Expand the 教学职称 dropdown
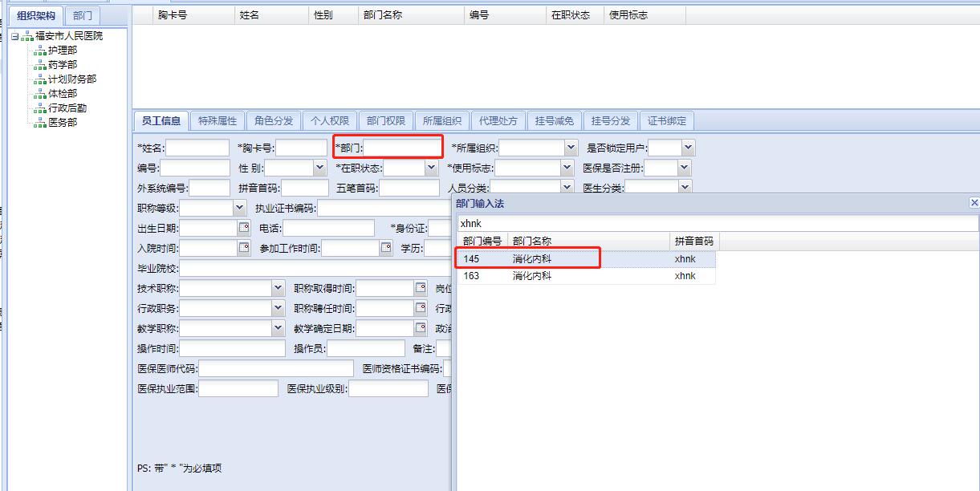The width and height of the screenshot is (980, 491). (278, 328)
